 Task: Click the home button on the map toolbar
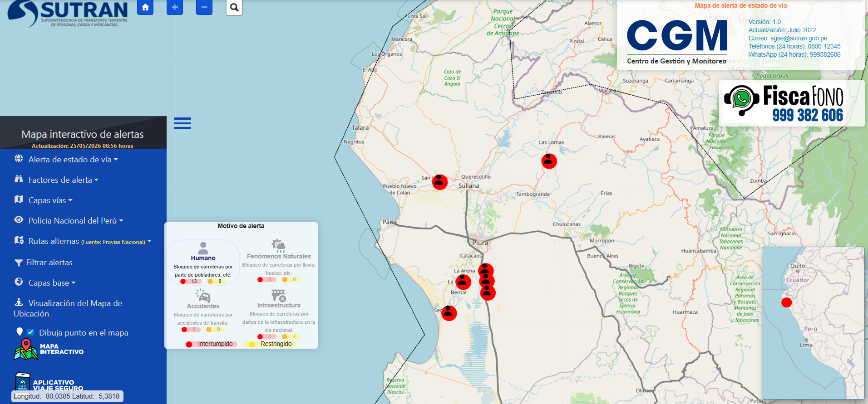pos(145,7)
